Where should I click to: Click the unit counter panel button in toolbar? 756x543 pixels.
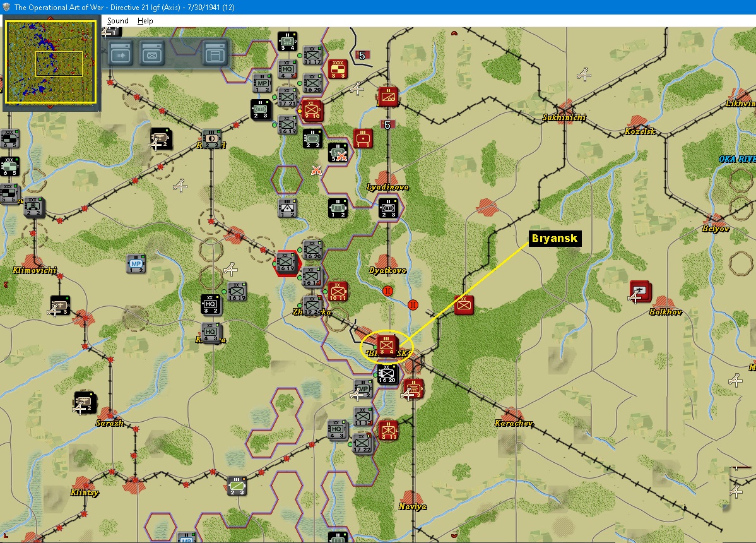click(x=152, y=54)
